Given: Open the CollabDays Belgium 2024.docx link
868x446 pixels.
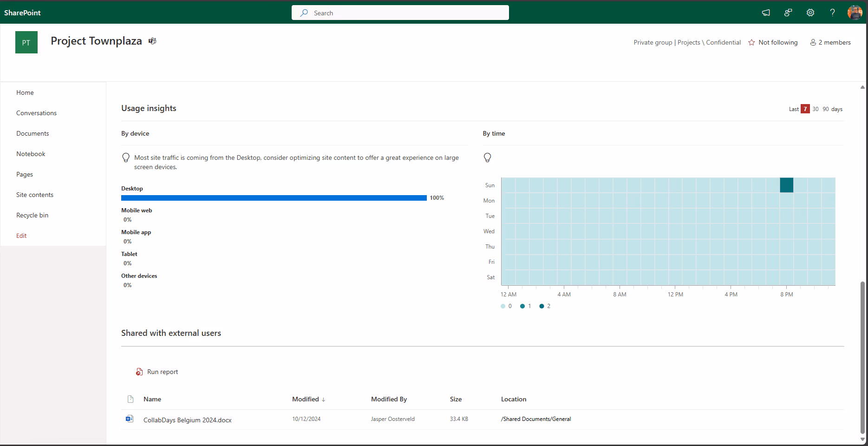Looking at the screenshot, I should (x=188, y=420).
